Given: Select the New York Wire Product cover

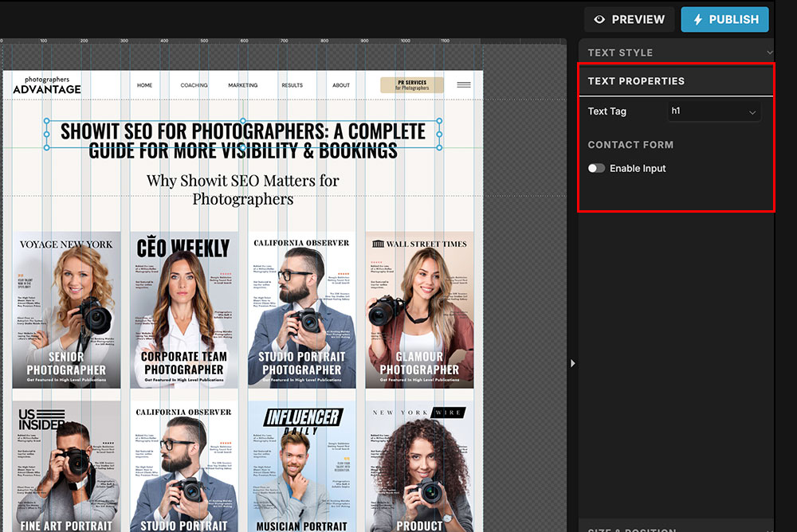Looking at the screenshot, I should (x=419, y=467).
